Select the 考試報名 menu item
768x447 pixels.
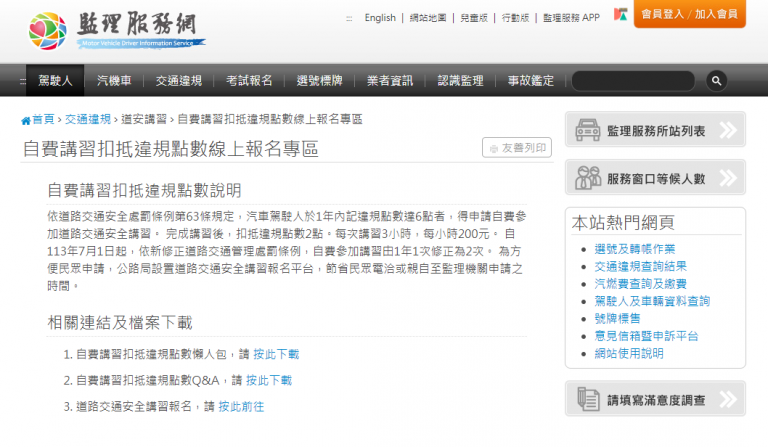click(x=249, y=80)
